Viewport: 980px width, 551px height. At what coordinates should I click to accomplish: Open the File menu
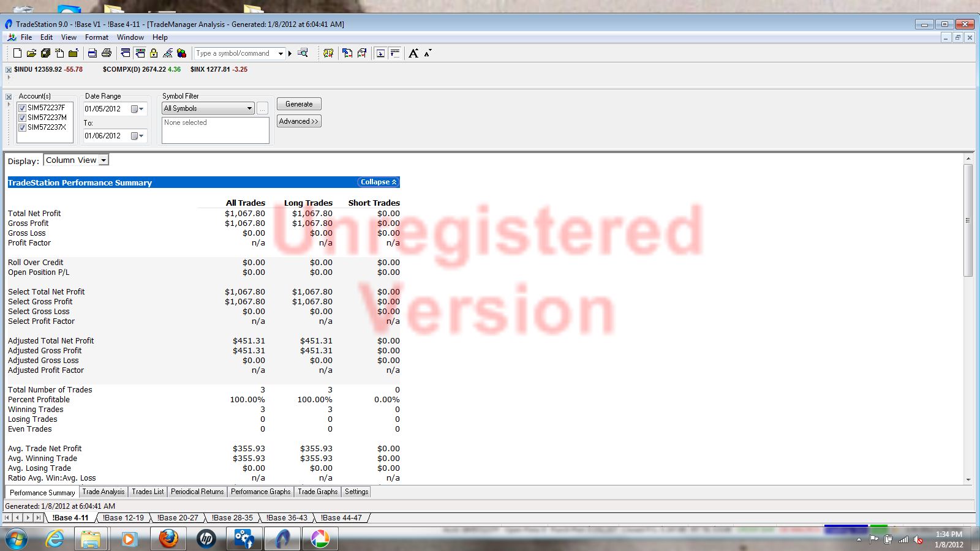click(x=26, y=37)
